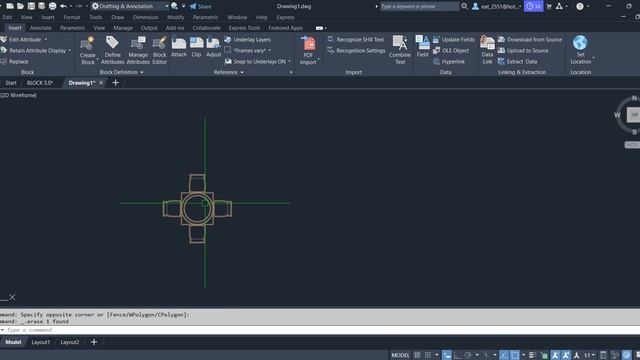Click the Undo arrow icon

point(63,6)
